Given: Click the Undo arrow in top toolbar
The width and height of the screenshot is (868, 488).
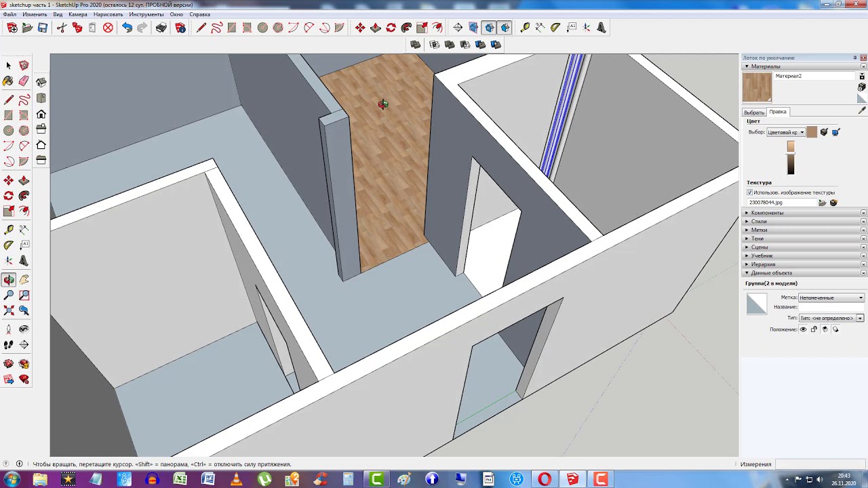Looking at the screenshot, I should pyautogui.click(x=127, y=28).
